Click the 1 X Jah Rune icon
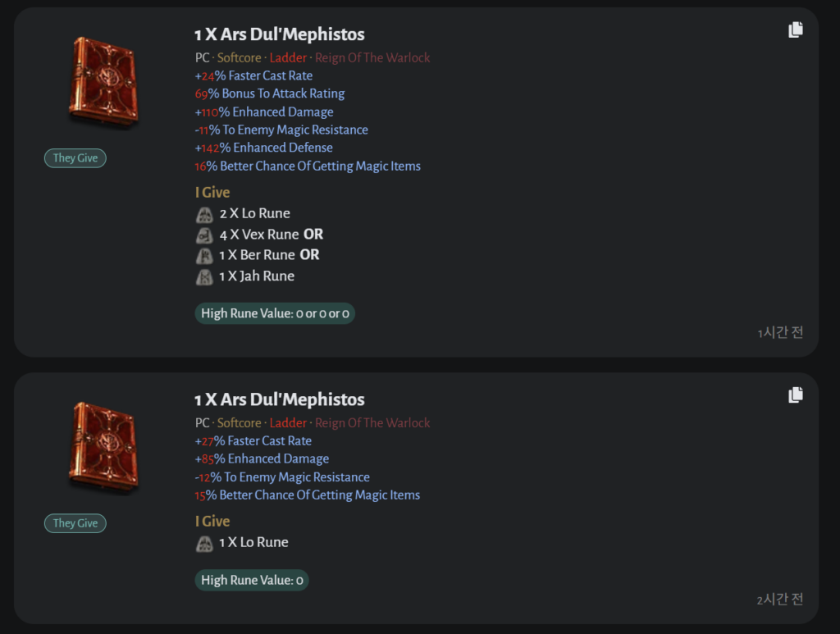The image size is (840, 634). (x=204, y=277)
